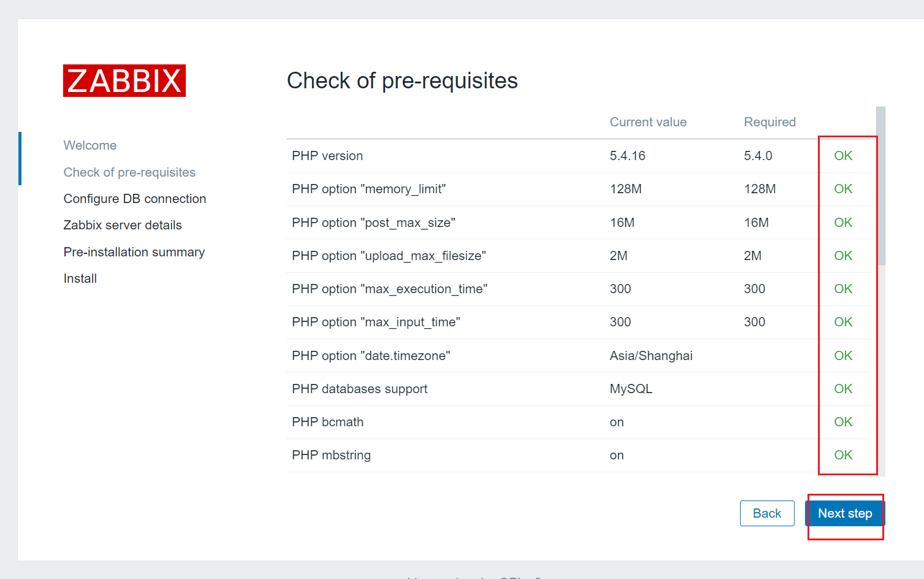Click the Asia/Shanghai timezone value
Viewport: 924px width, 579px height.
point(651,356)
